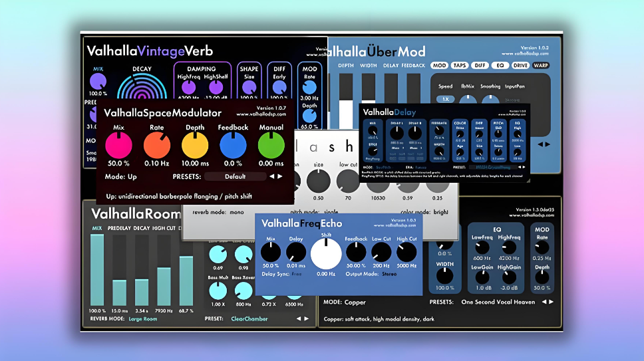The width and height of the screenshot is (644, 361).
Task: Click the Mix knob in ValhallaFreqEcho
Action: [x=271, y=252]
